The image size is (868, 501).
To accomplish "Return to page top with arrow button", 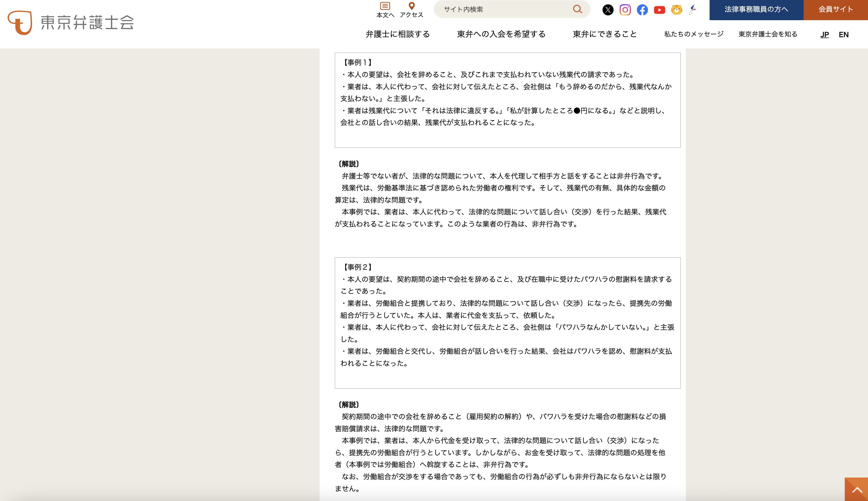I will [856, 489].
